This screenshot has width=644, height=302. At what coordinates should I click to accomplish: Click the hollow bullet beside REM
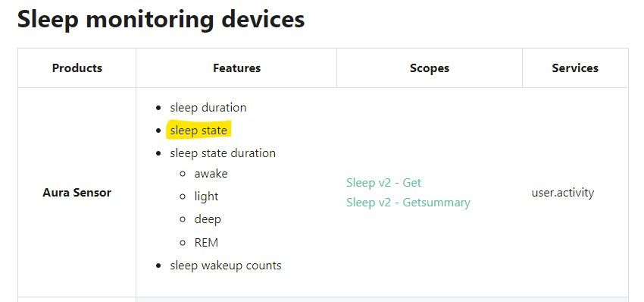click(183, 243)
